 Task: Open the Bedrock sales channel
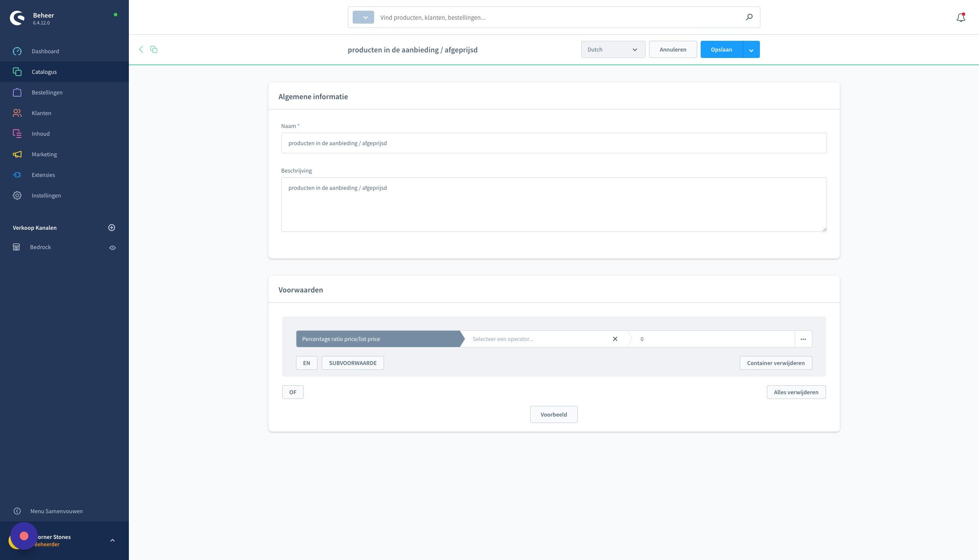pos(40,247)
